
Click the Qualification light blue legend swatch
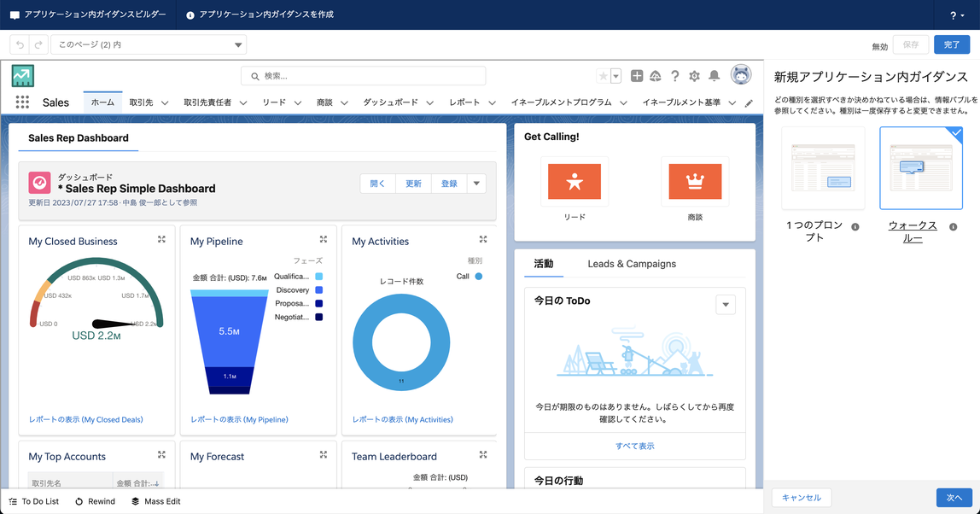(318, 277)
